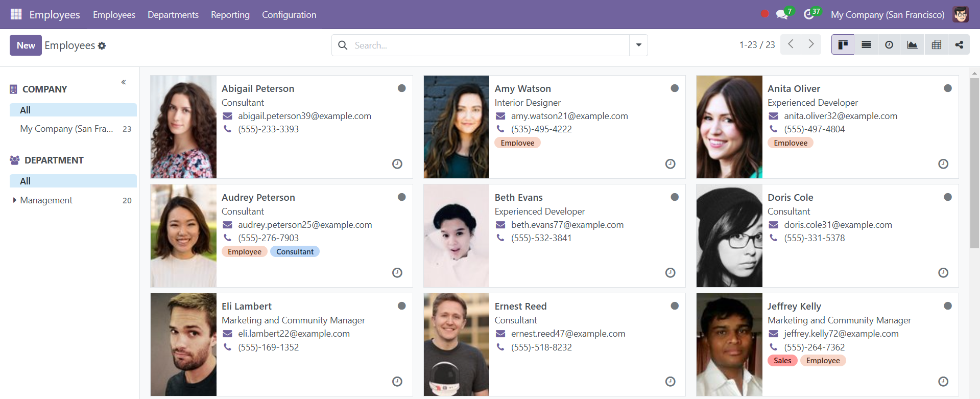Open activity clock on Ernest Reed card
Image resolution: width=980 pixels, height=399 pixels.
pyautogui.click(x=671, y=382)
